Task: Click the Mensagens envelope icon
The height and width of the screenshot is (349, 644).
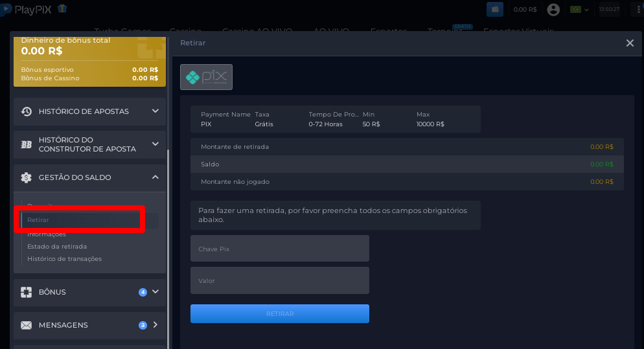Action: pyautogui.click(x=27, y=325)
